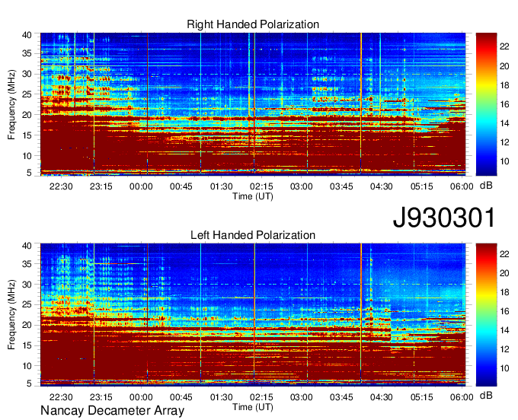Screen dimensions: 518x420
Task: Click the "Right Handed Polarization" plot title
Action: coord(253,24)
